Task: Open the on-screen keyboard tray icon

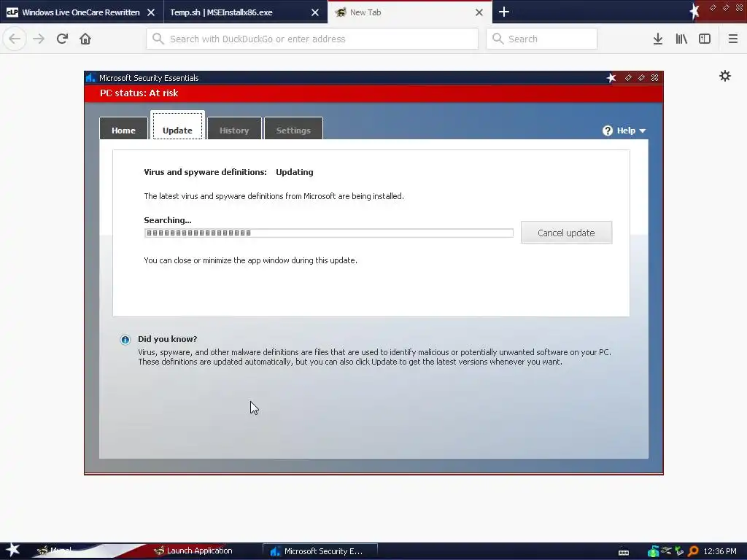Action: [624, 553]
